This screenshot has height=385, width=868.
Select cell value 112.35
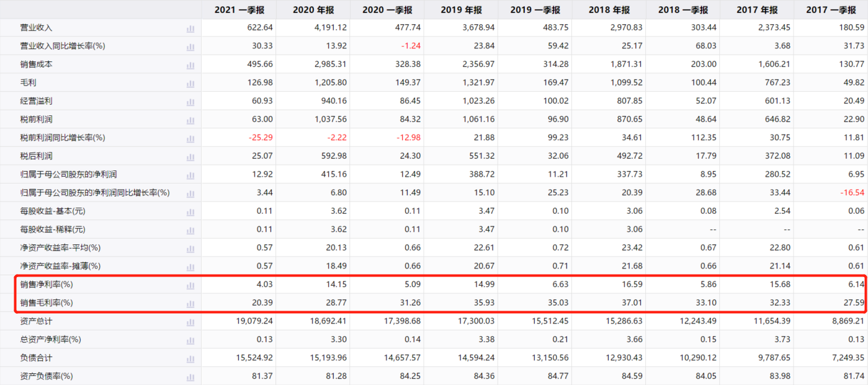point(703,138)
